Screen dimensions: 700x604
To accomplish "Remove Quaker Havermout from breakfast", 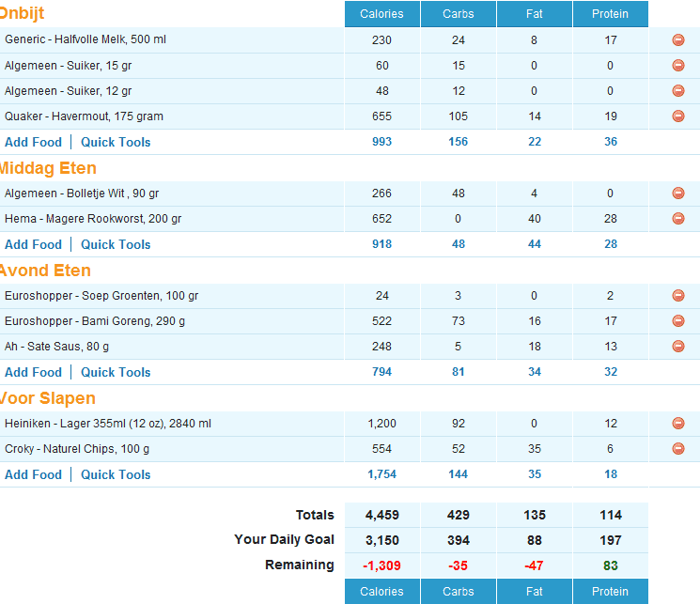I will pos(678,116).
